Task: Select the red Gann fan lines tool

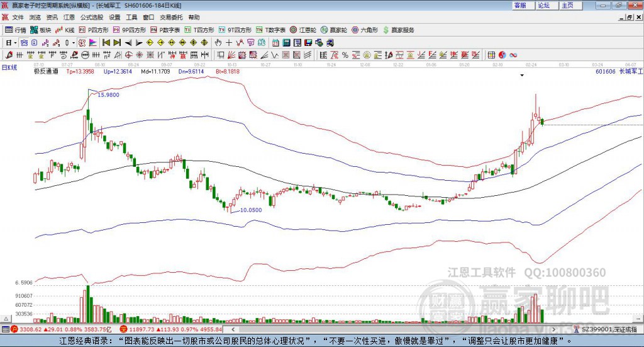Action: pos(231,55)
